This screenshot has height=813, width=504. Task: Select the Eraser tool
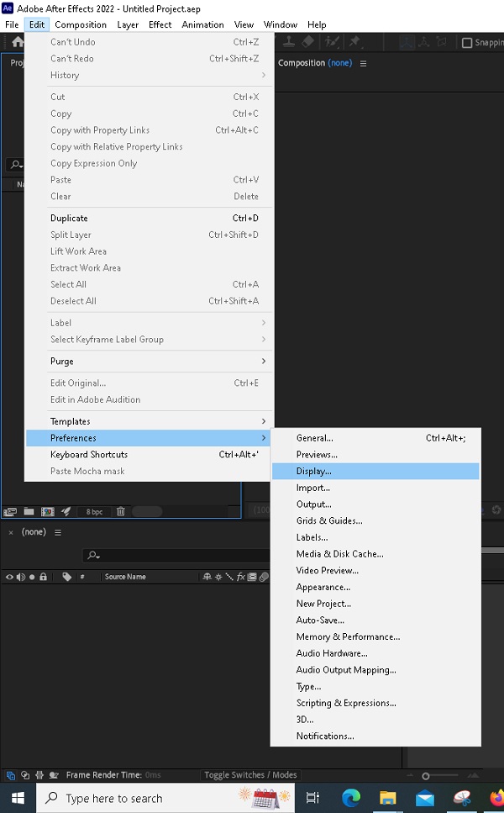tap(307, 42)
